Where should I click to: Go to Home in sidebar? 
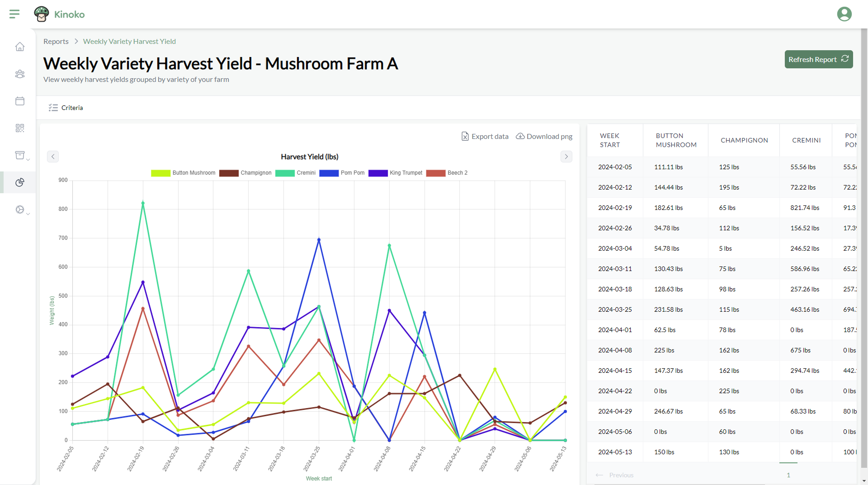click(x=20, y=47)
